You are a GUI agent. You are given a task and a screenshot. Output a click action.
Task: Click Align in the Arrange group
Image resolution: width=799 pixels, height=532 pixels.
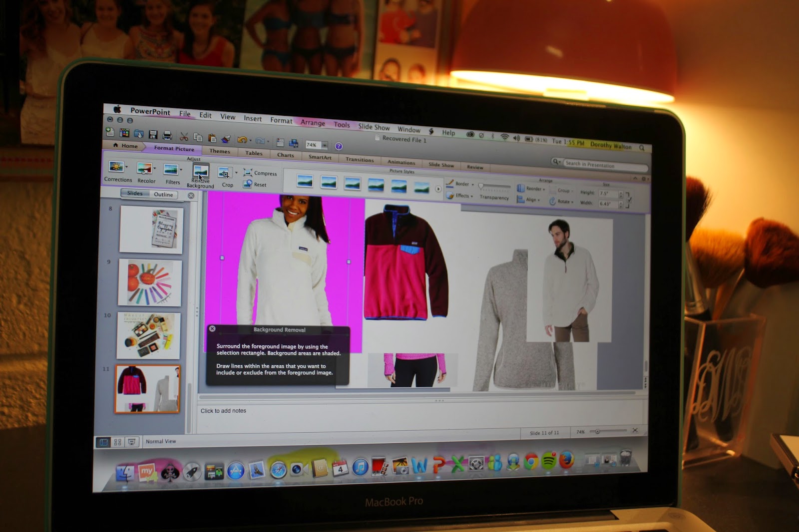pyautogui.click(x=530, y=199)
